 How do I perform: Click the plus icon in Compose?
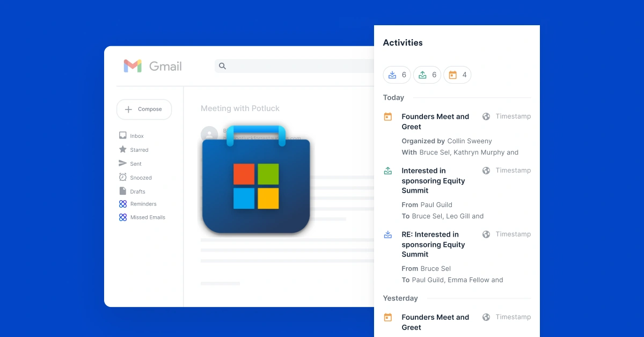(x=128, y=109)
